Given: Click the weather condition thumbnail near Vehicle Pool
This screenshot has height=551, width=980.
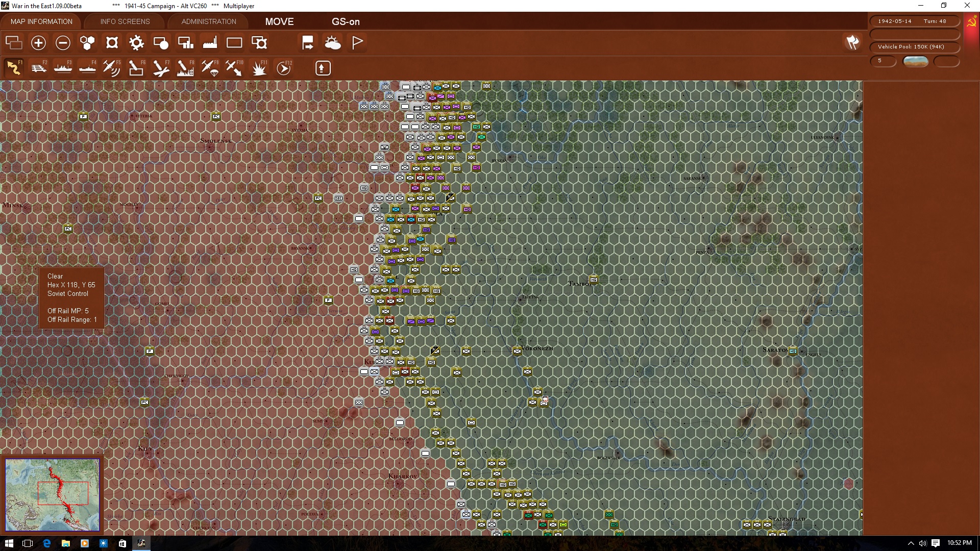Looking at the screenshot, I should [915, 61].
